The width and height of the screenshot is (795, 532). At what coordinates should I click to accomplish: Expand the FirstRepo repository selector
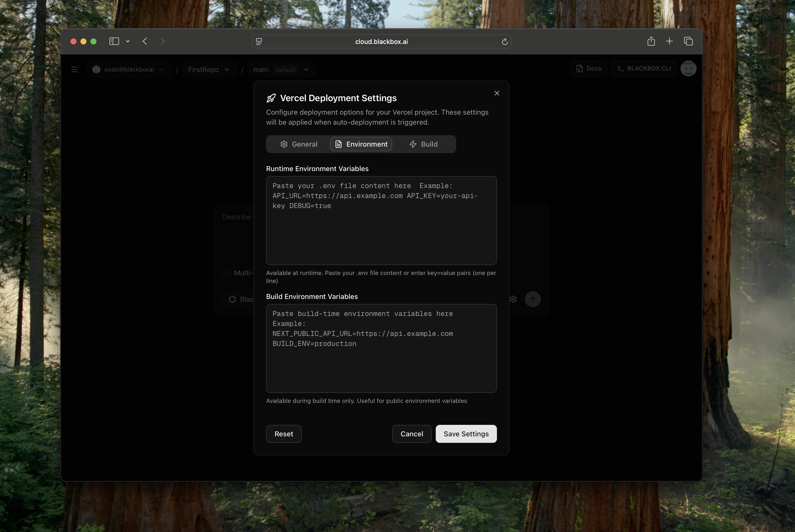click(209, 69)
